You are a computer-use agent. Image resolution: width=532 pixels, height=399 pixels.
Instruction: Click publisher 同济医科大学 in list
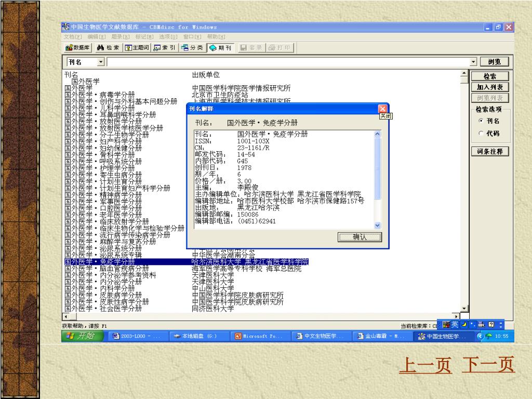tap(213, 309)
